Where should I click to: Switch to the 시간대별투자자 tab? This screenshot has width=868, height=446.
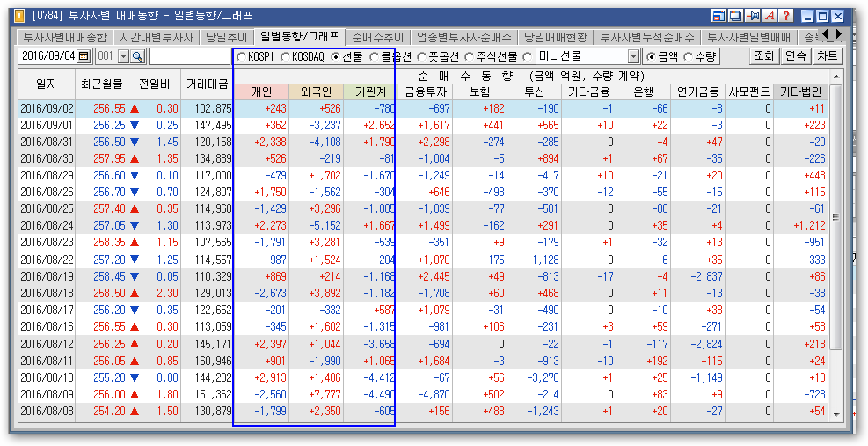[157, 38]
